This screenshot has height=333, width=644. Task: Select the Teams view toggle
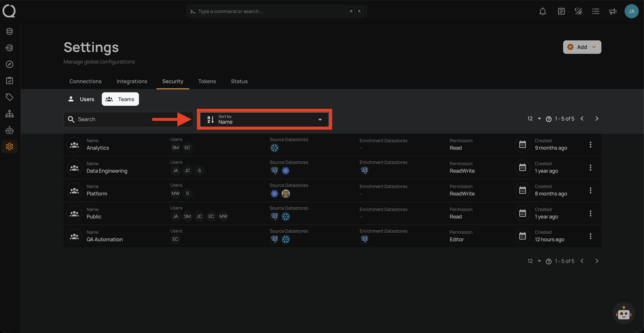[x=120, y=99]
